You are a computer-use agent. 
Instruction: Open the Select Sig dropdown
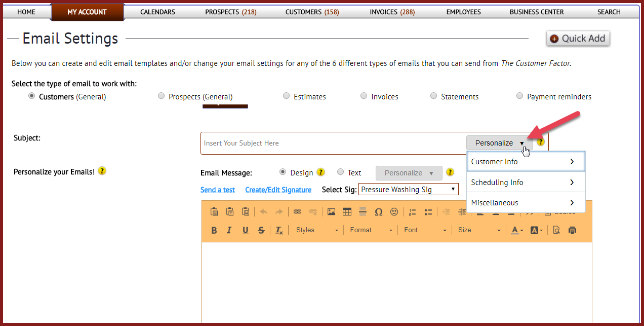point(409,190)
